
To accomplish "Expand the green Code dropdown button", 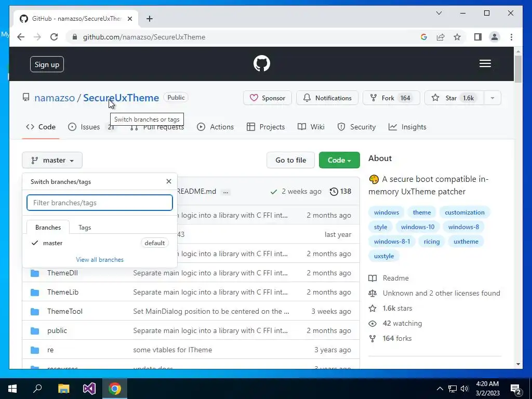I will pyautogui.click(x=339, y=160).
